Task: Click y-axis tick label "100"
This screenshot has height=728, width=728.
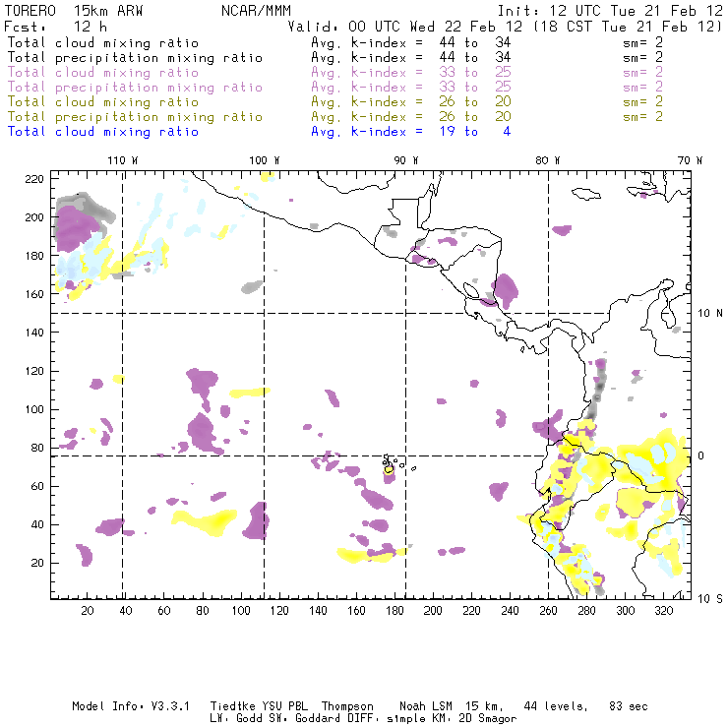Action: click(34, 409)
